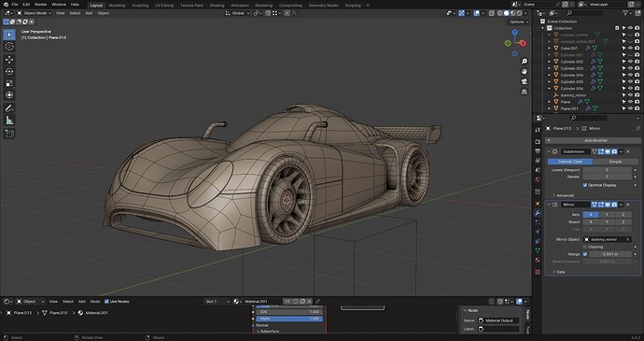Open the Output properties tab icon
644x341 pixels.
pyautogui.click(x=538, y=151)
